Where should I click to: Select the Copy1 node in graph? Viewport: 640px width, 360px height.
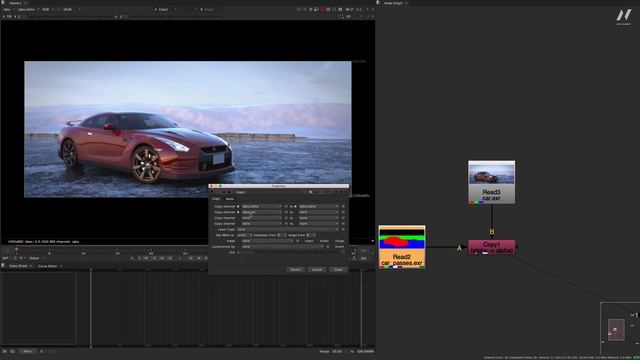(x=491, y=247)
